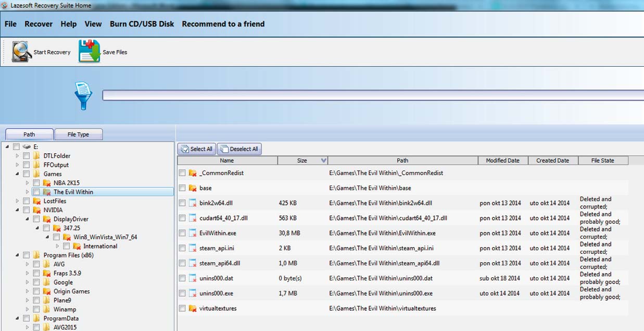Open the View menu
The width and height of the screenshot is (644, 331).
click(93, 24)
